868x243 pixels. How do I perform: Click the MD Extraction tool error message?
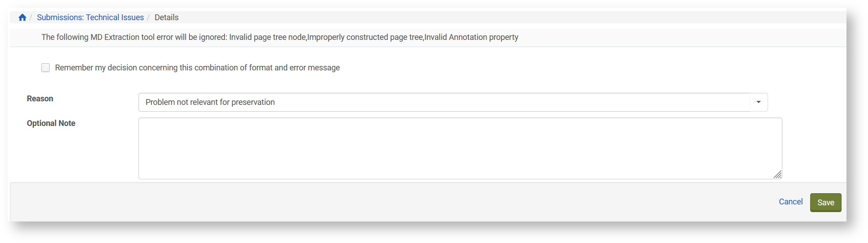click(280, 37)
